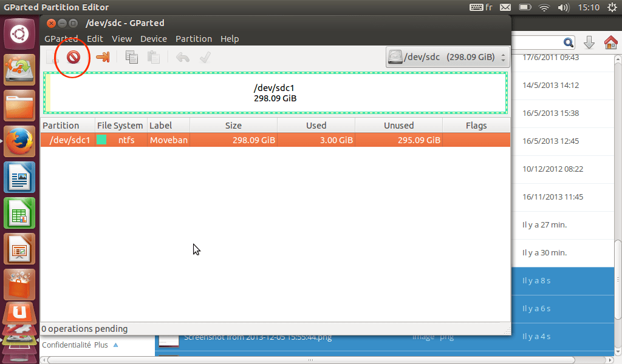Launch Firefox from the launcher
This screenshot has width=622, height=364.
(19, 141)
